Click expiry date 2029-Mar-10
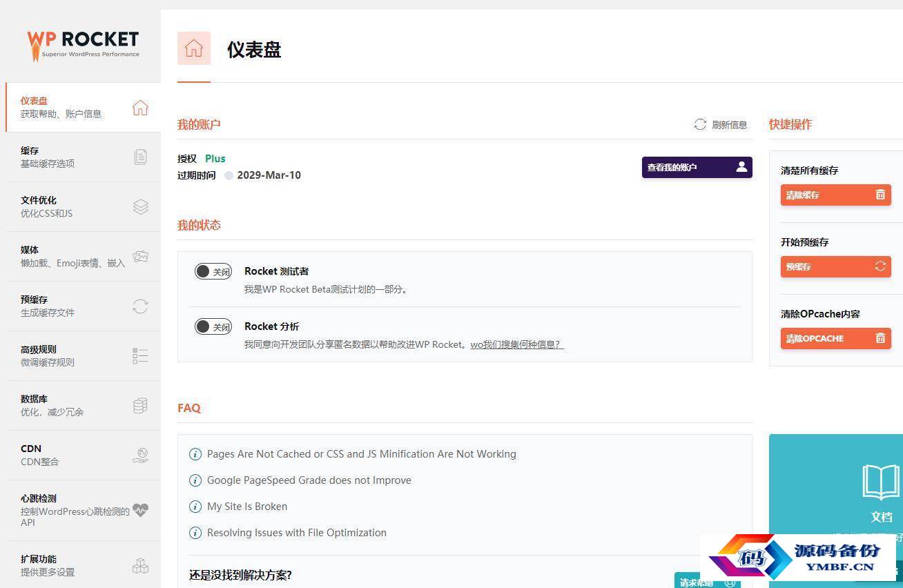The height and width of the screenshot is (588, 903). 269,175
